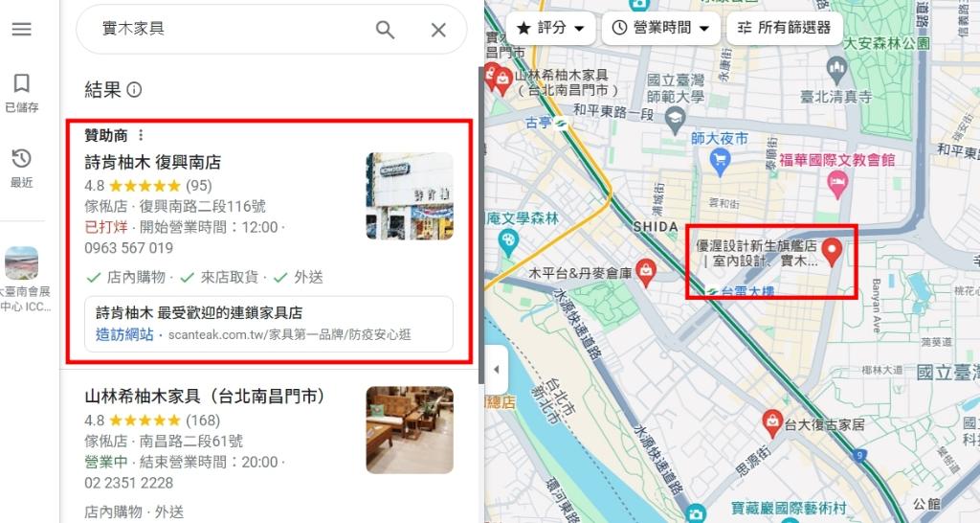Click the 木平台&丹麥倉庫 shopping pin
This screenshot has height=523, width=980.
click(x=646, y=272)
